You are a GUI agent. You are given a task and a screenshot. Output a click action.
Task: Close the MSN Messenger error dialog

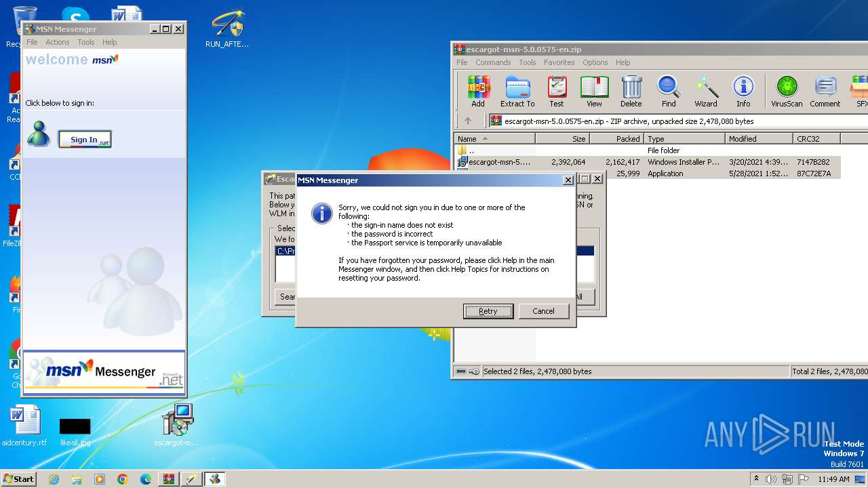pyautogui.click(x=568, y=180)
